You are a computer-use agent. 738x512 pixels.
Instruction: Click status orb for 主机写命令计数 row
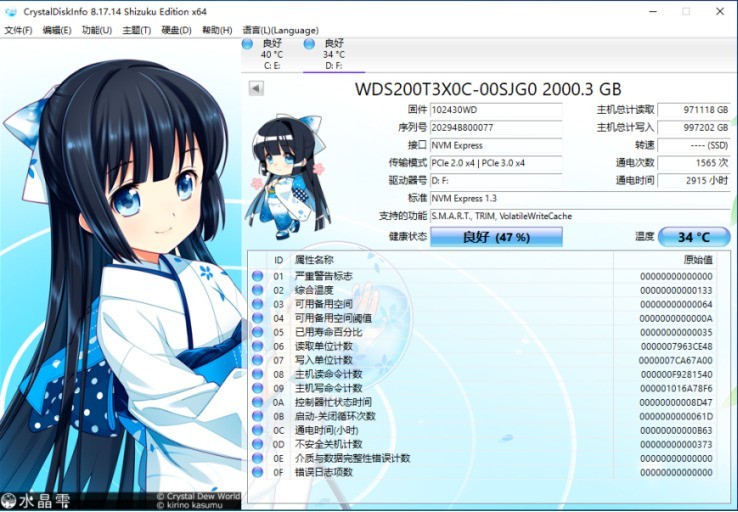coord(257,388)
